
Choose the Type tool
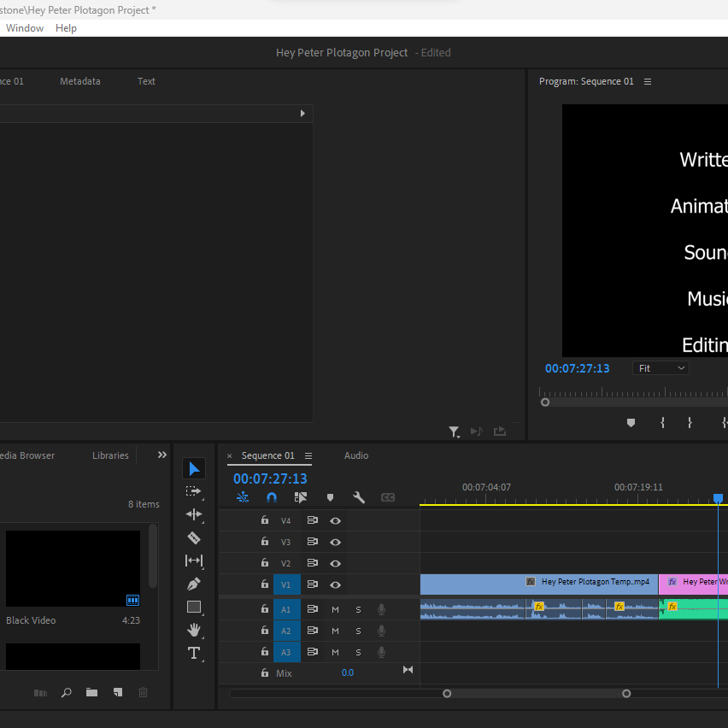click(194, 653)
